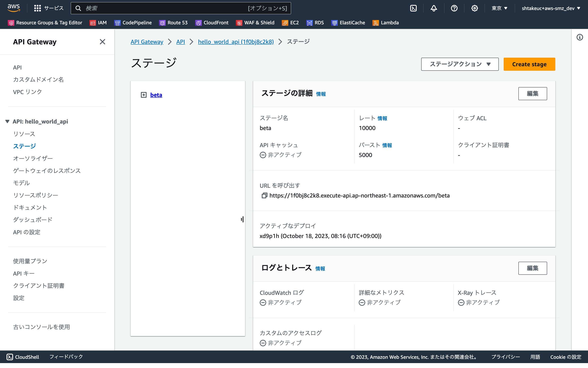The image size is (588, 368).
Task: Open the notifications bell
Action: coord(434,8)
